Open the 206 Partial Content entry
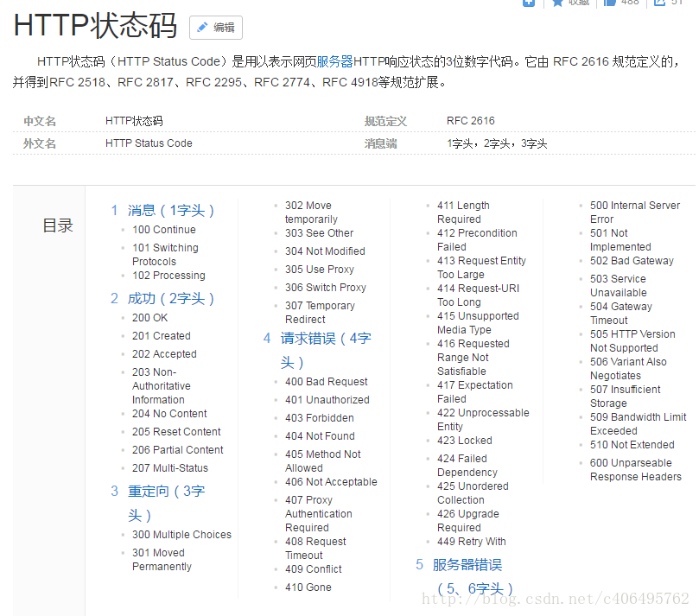This screenshot has width=699, height=616. click(x=177, y=450)
